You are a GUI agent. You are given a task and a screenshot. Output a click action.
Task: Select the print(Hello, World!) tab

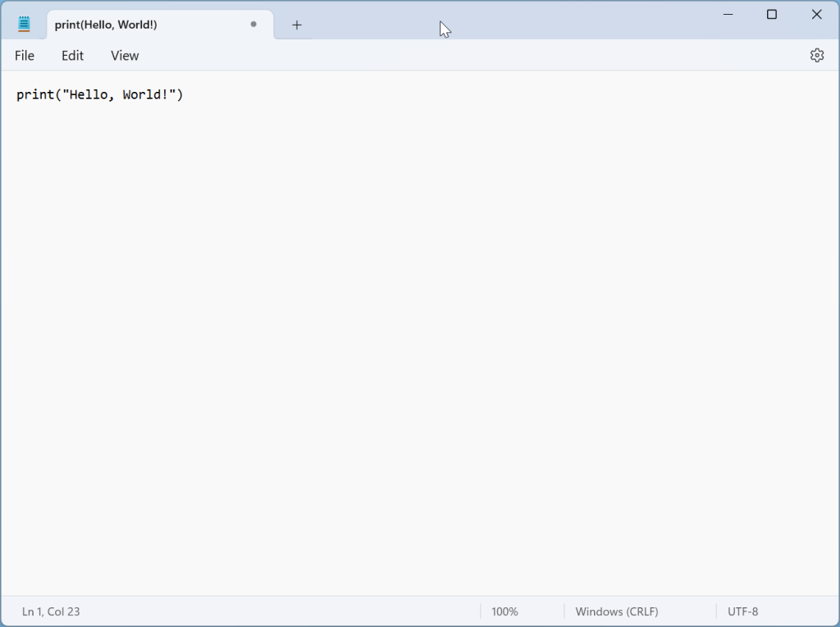point(160,25)
